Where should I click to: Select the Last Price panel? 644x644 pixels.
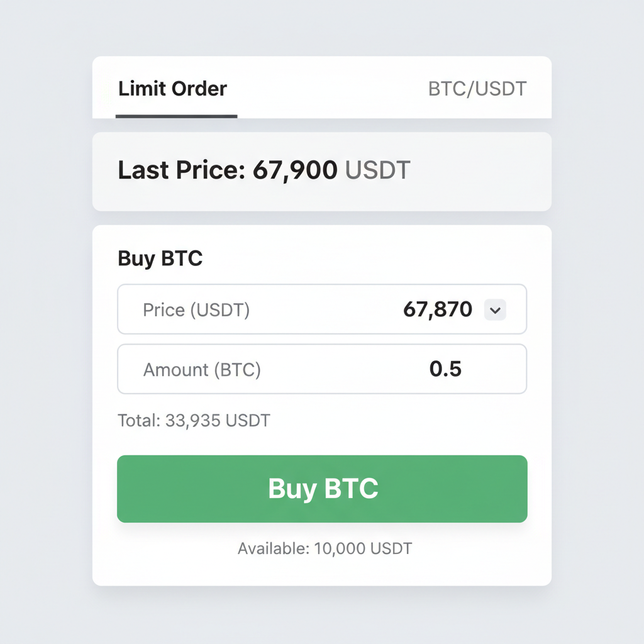321,170
